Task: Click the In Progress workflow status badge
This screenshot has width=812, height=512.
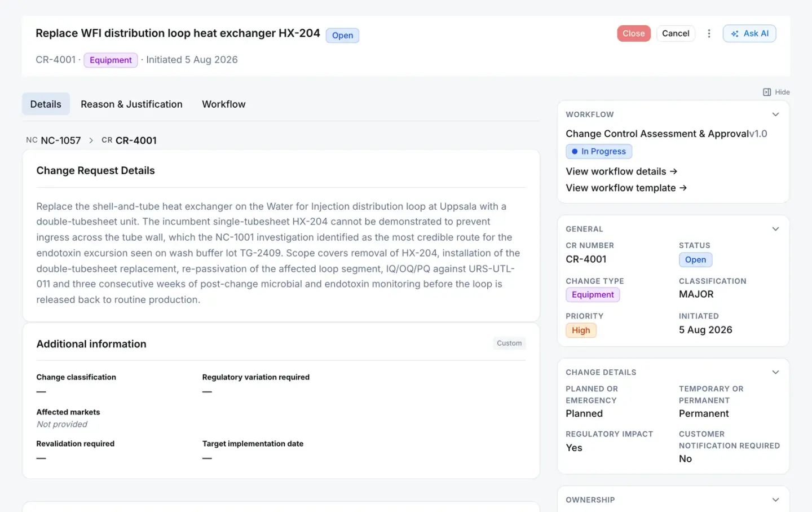Action: click(x=599, y=152)
